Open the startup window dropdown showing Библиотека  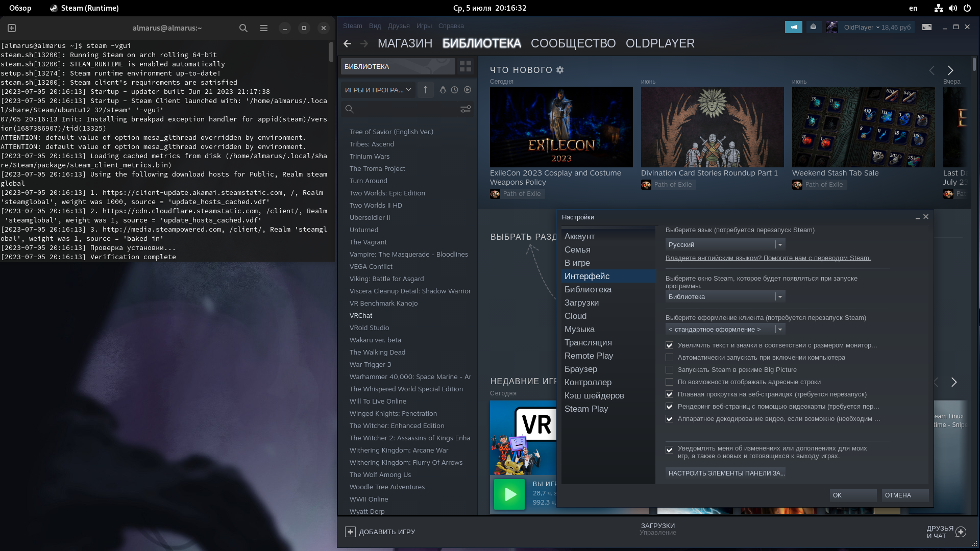725,296
